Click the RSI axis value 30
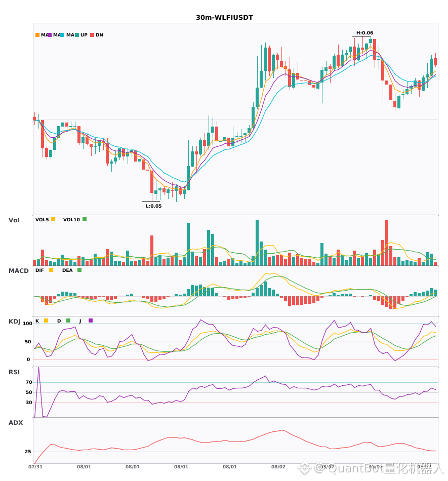The width and height of the screenshot is (448, 481). click(x=29, y=403)
